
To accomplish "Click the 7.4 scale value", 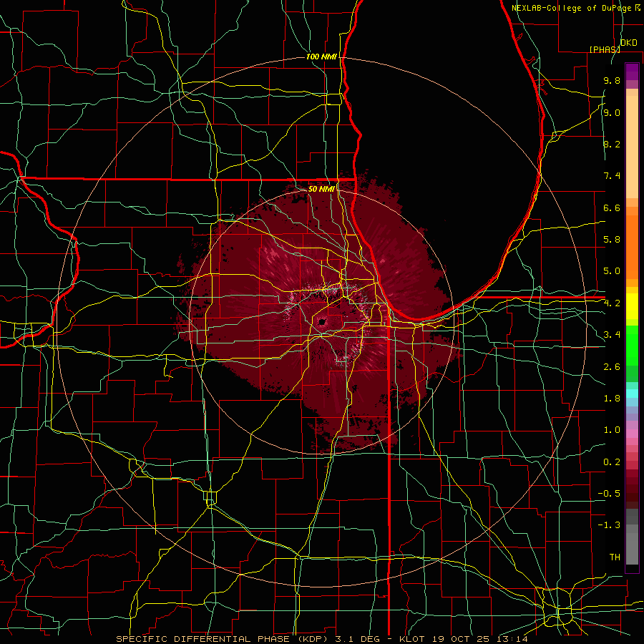I will (612, 176).
